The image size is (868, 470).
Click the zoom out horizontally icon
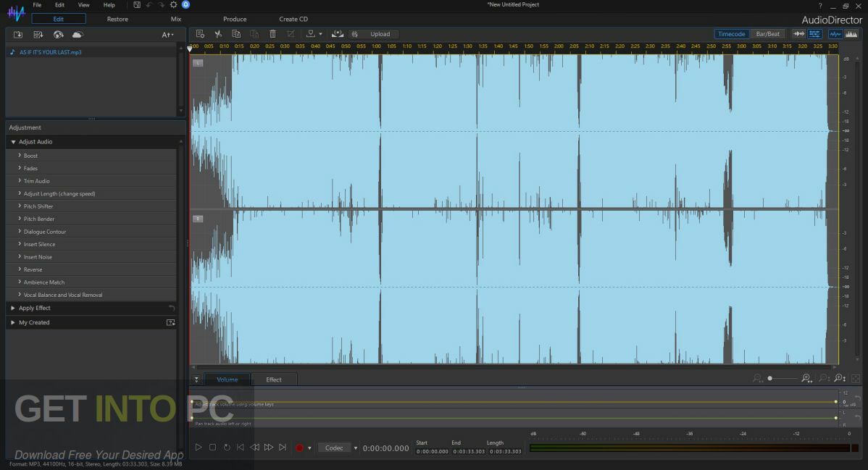tap(758, 378)
